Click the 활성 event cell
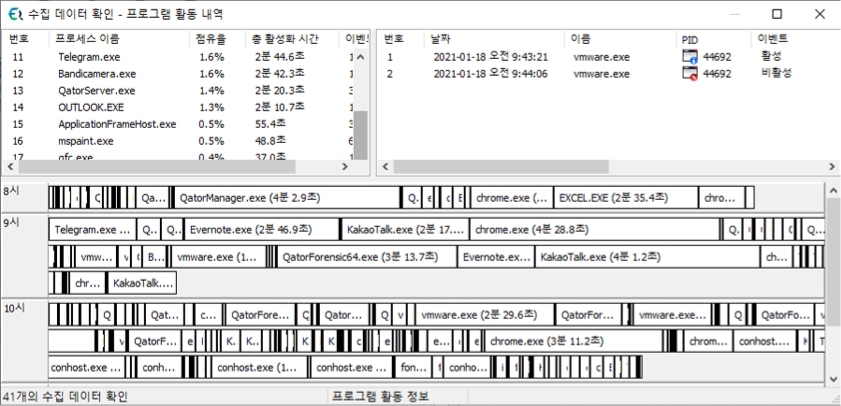 (x=771, y=56)
